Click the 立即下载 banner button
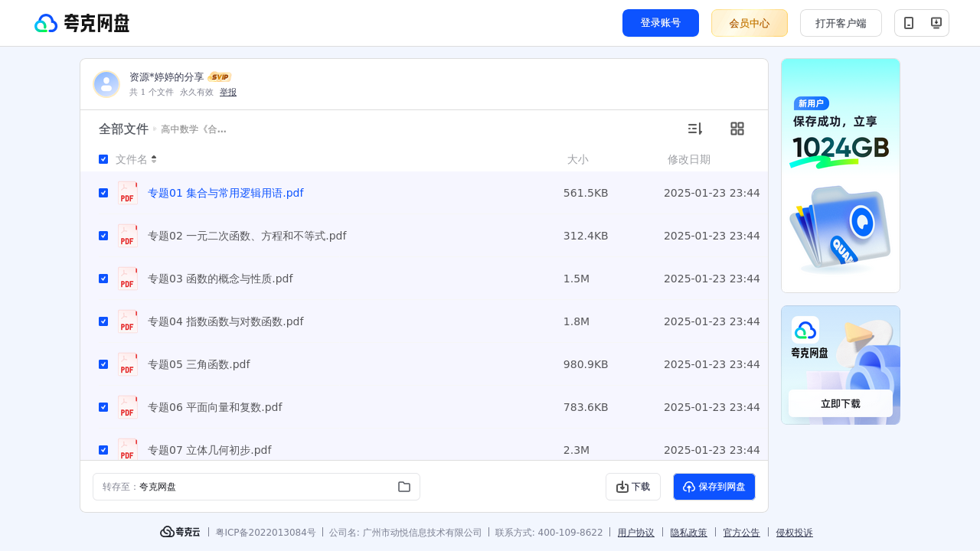The image size is (980, 551). [841, 403]
